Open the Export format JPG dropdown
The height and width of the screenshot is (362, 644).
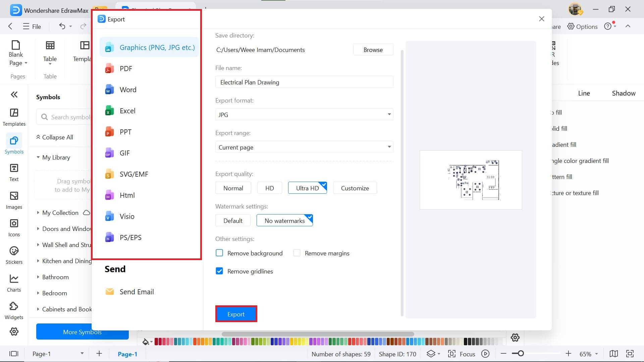(304, 115)
